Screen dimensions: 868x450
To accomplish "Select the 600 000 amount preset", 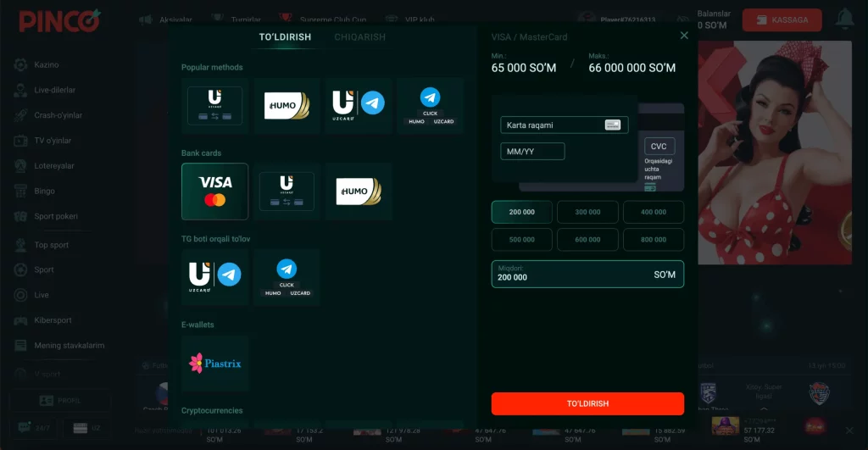I will 587,240.
